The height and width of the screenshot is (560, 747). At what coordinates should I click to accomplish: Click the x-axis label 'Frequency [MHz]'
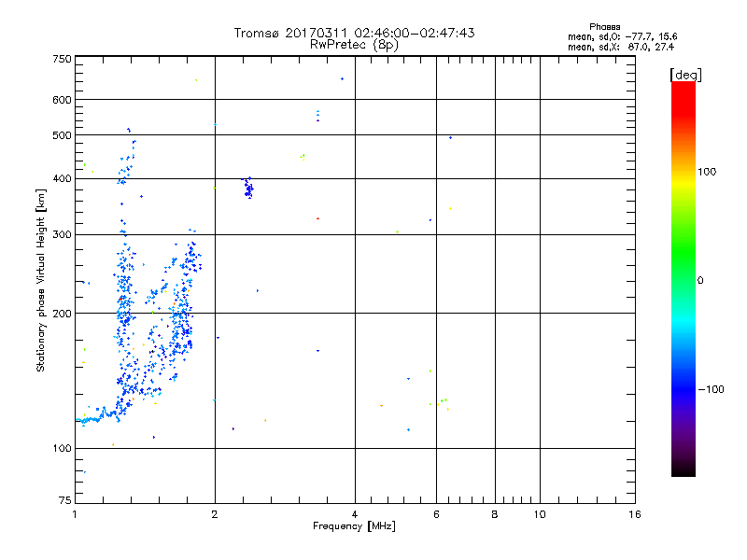354,526
